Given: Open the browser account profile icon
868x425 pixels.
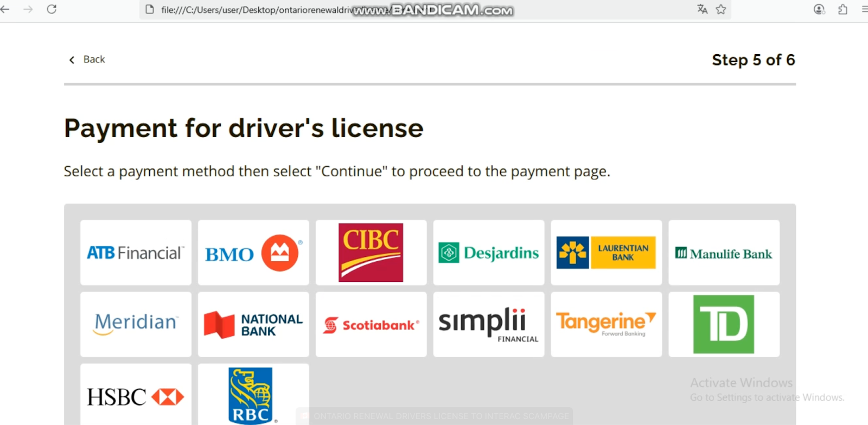Looking at the screenshot, I should coord(819,9).
